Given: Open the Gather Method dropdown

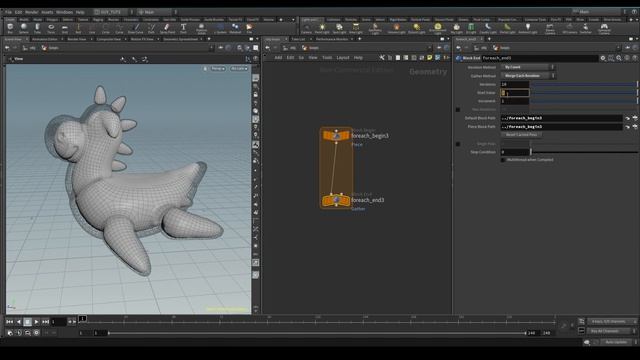Looking at the screenshot, I should click(x=528, y=76).
